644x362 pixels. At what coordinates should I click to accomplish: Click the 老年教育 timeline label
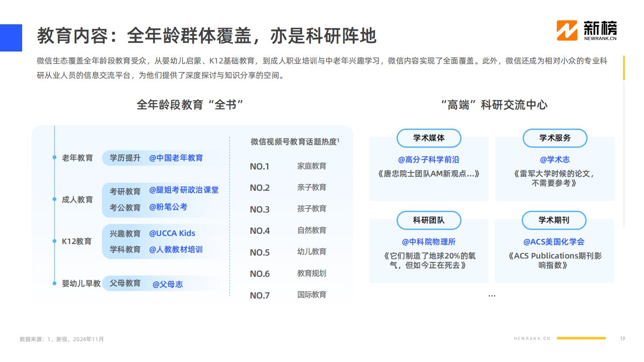[x=78, y=158]
